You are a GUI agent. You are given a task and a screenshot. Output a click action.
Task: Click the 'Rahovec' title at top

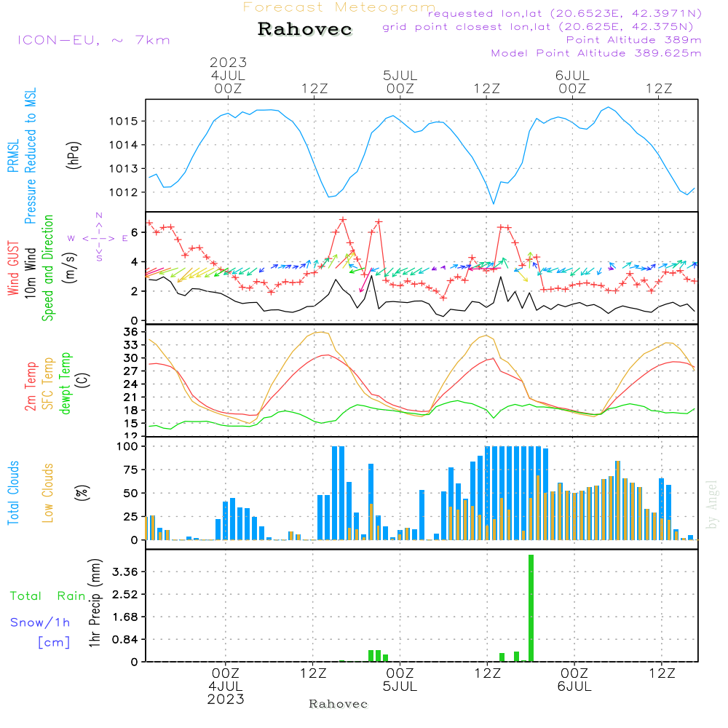[304, 29]
